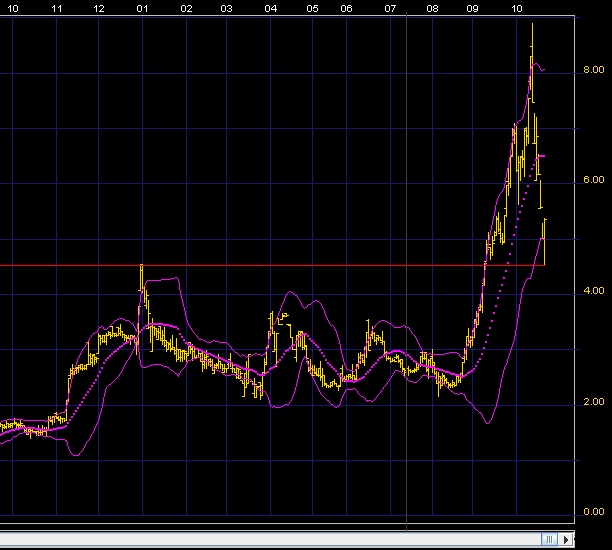Click the 12 month label on time axis
612x550 pixels.
99,9
